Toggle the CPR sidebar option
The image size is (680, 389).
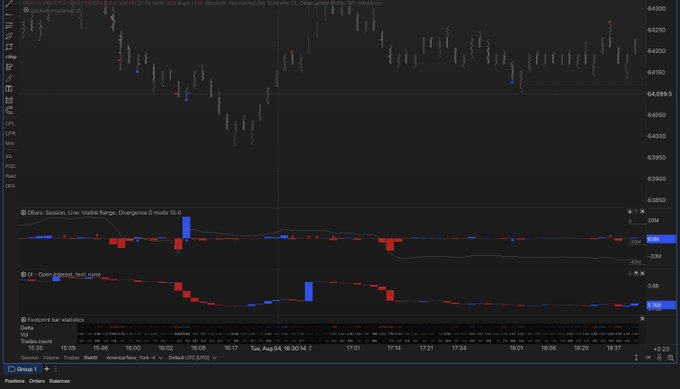(10, 134)
